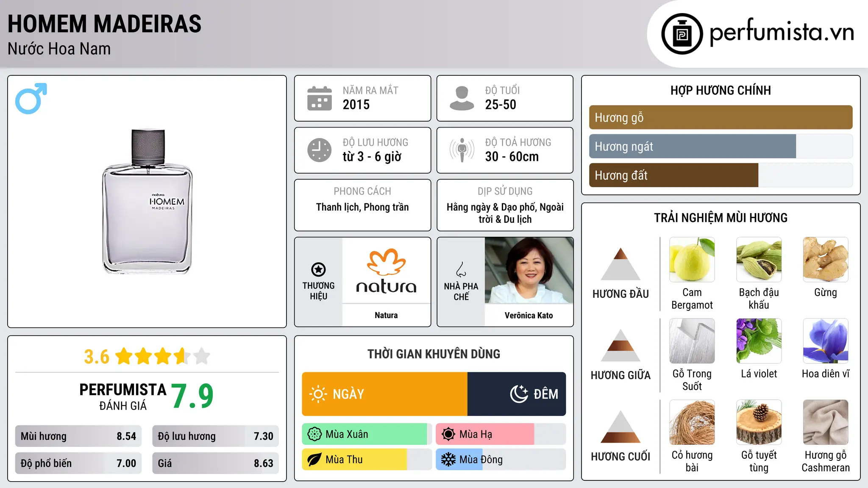
Task: Click the longevity value từ 3 - 6 giờ
Action: pos(372,157)
